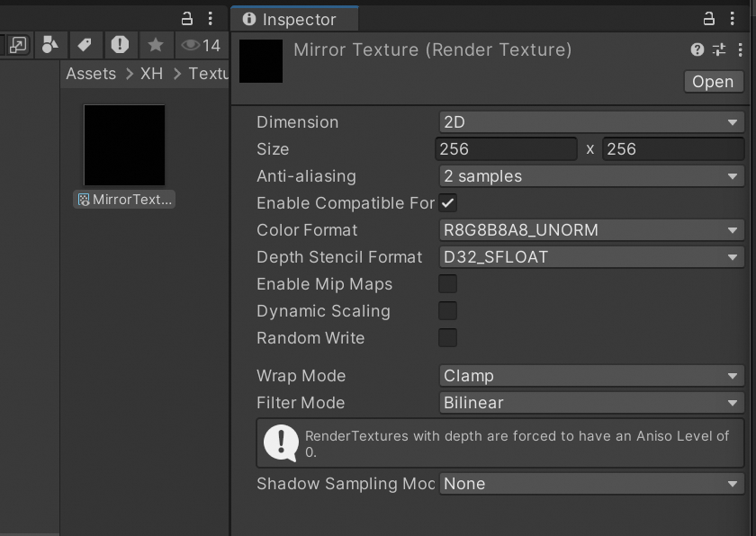Open the Anti-aliasing dropdown
This screenshot has height=536, width=756.
point(591,176)
